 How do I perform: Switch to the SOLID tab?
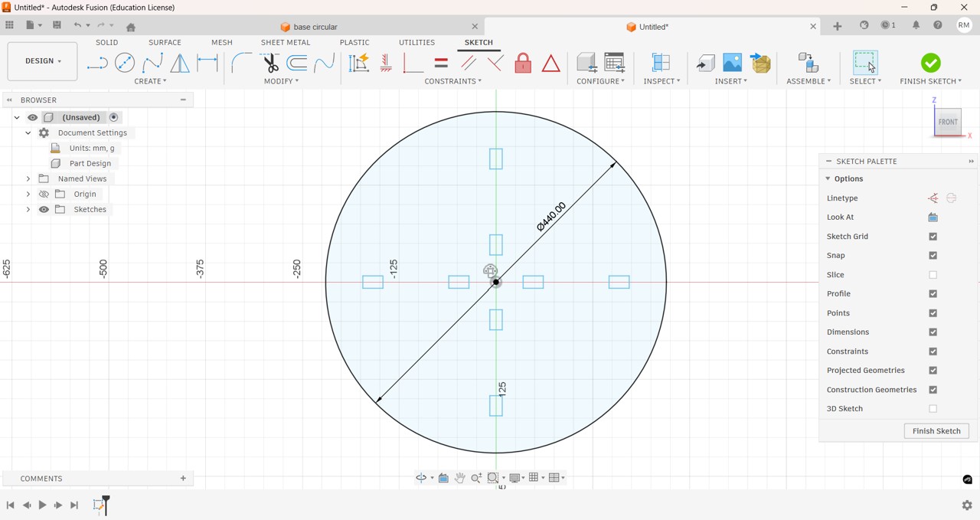coord(107,43)
